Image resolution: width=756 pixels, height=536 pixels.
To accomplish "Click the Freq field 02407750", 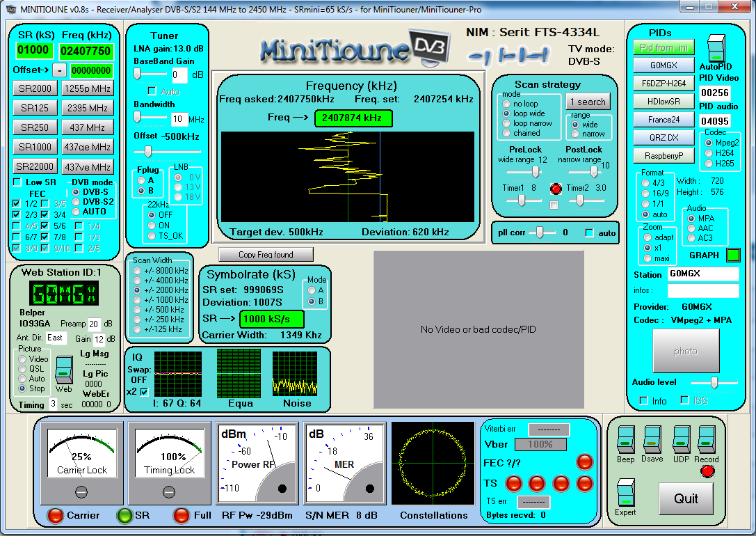I will click(x=86, y=51).
